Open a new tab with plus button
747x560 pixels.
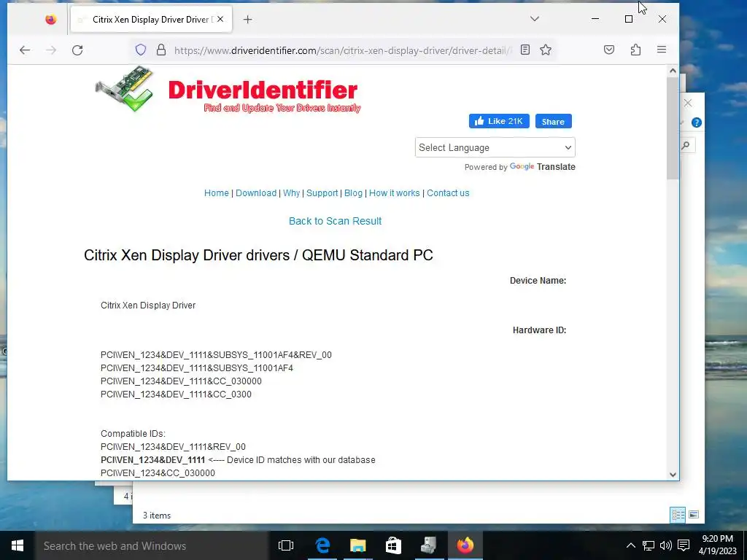(247, 20)
